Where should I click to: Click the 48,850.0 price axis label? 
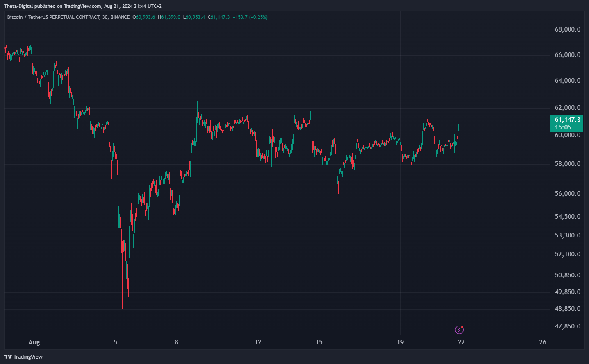point(567,309)
